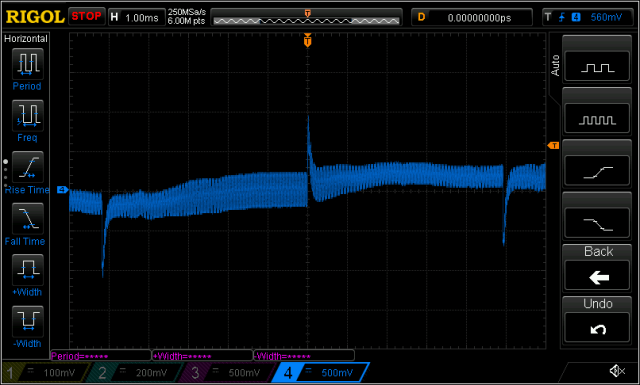Viewport: 640px width, 385px height.
Task: Click the Period measurement readout
Action: click(101, 356)
